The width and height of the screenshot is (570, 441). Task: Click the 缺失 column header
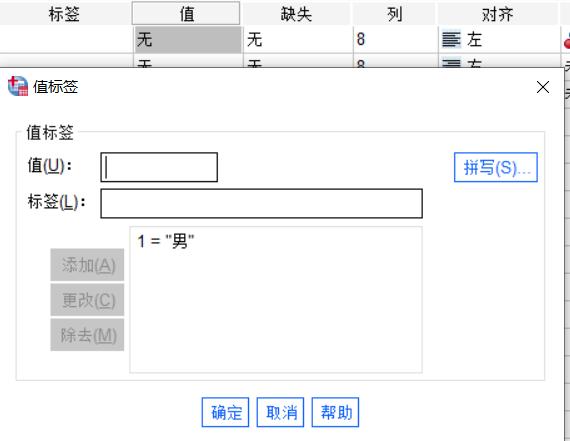(296, 14)
